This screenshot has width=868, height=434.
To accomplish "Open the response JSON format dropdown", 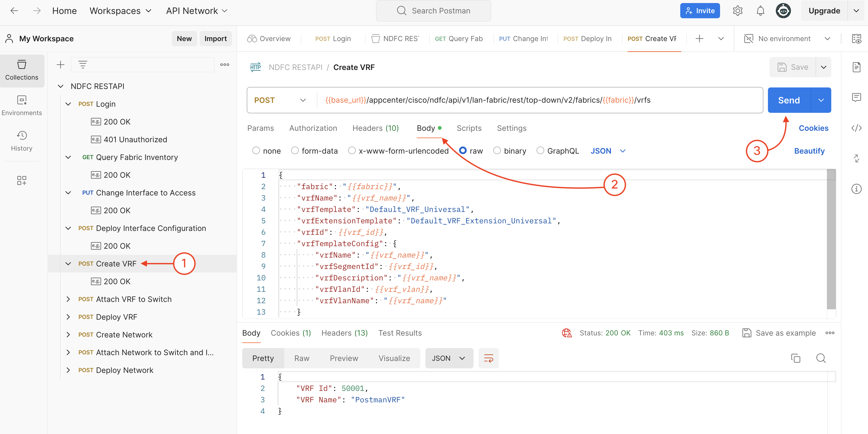I will click(449, 358).
